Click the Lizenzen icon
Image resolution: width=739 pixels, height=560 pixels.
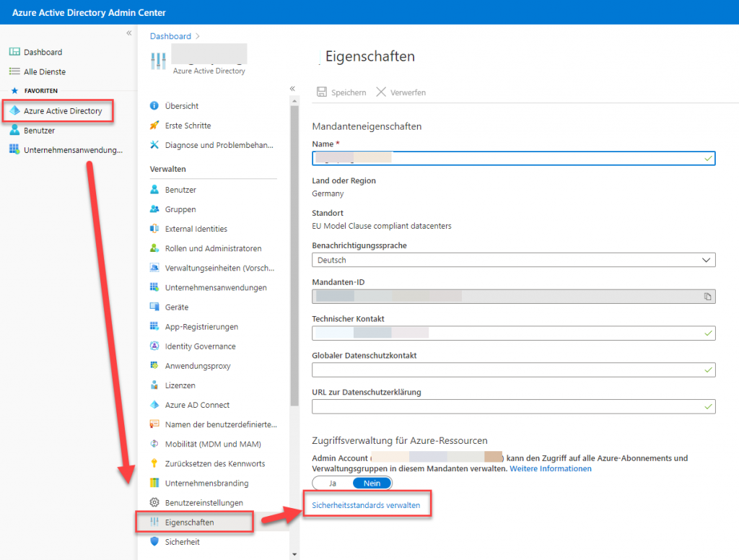154,385
